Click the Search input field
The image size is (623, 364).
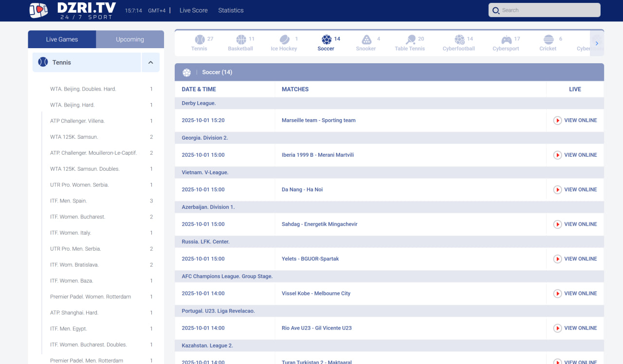(549, 10)
